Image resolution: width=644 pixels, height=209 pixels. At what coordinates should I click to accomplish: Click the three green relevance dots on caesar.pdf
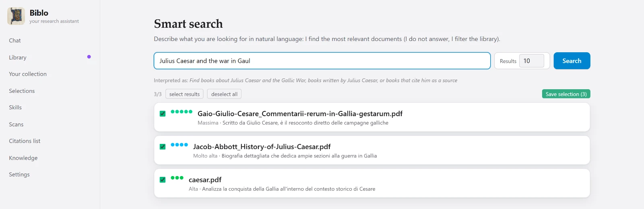coord(177,178)
